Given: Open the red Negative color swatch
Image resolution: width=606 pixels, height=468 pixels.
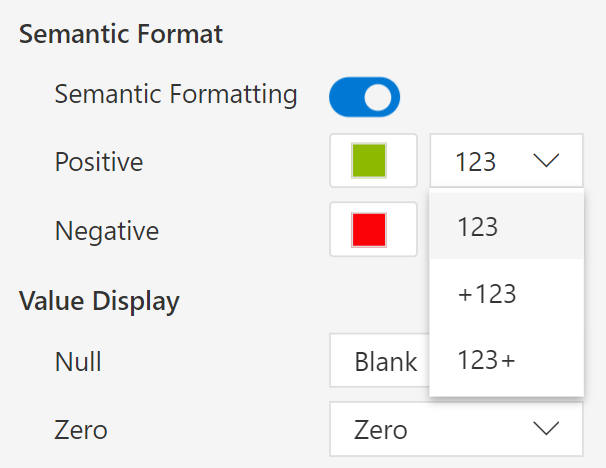Looking at the screenshot, I should click(369, 229).
